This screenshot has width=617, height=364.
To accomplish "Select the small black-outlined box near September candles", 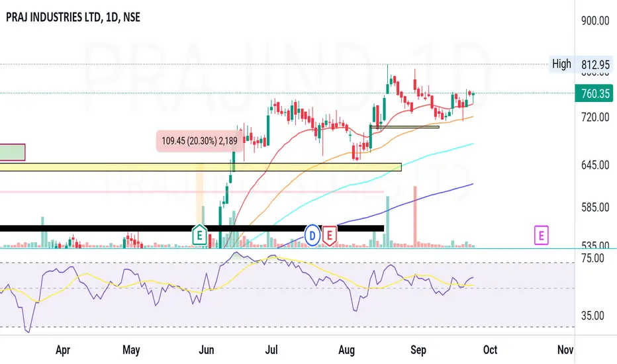I will coord(404,126).
